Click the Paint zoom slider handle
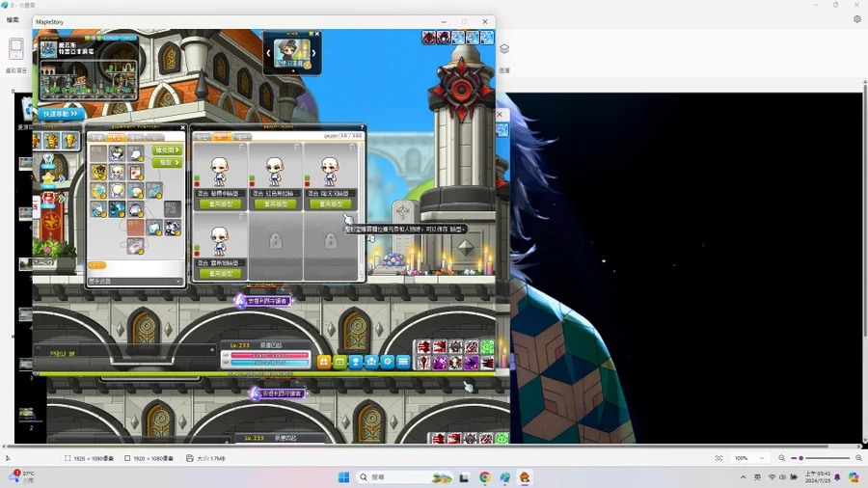The image size is (868, 488). [801, 458]
